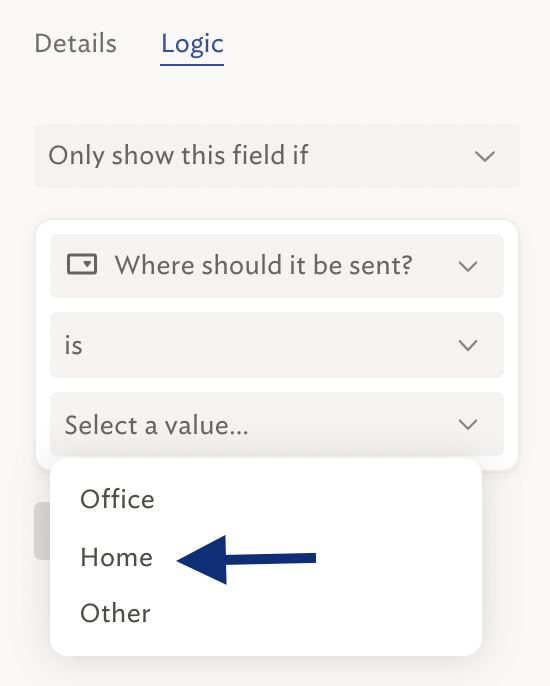Collapse list via "Select a value..." chevron
Screen dimensions: 550x686
[468, 424]
